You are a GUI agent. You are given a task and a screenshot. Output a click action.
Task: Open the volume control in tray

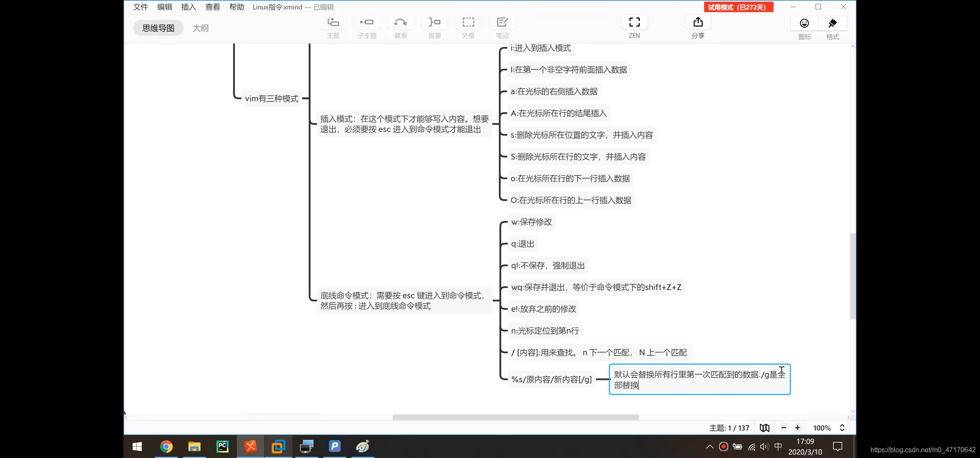(764, 447)
